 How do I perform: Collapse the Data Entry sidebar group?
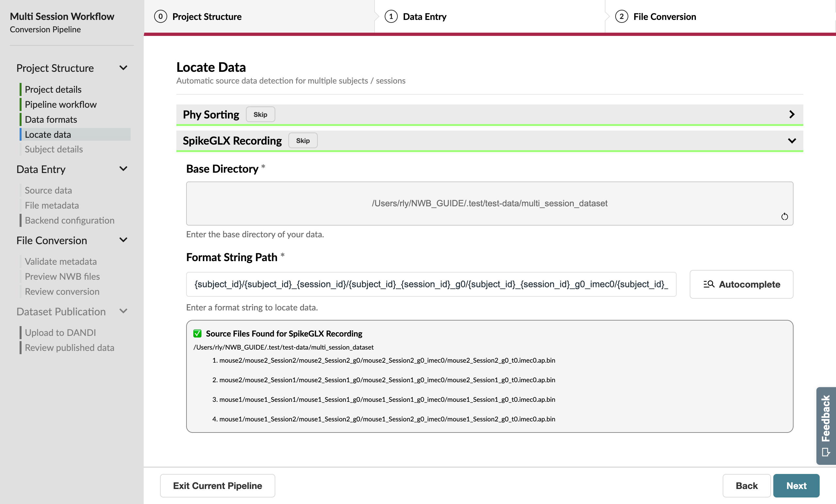pyautogui.click(x=123, y=168)
